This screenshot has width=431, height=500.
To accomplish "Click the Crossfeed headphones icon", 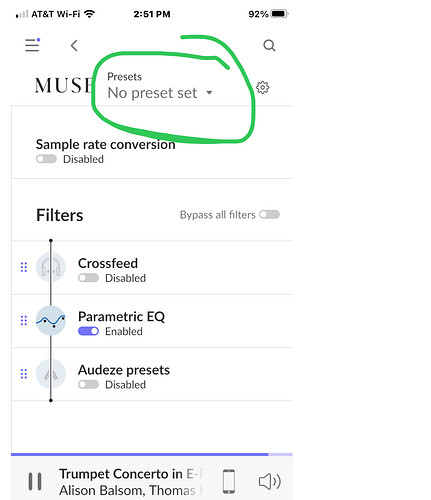I will pyautogui.click(x=51, y=267).
